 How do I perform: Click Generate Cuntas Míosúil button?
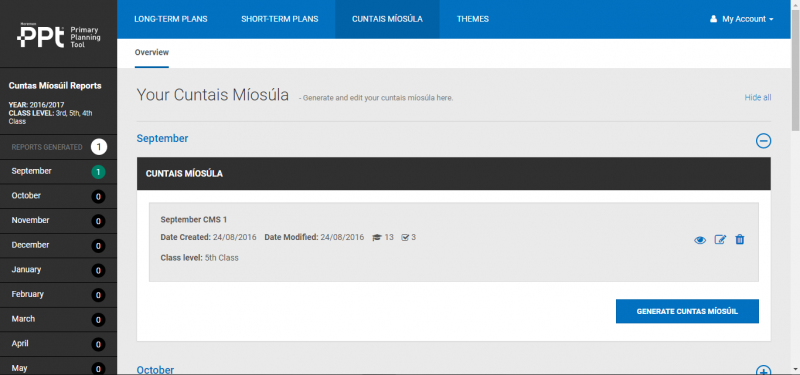[687, 311]
